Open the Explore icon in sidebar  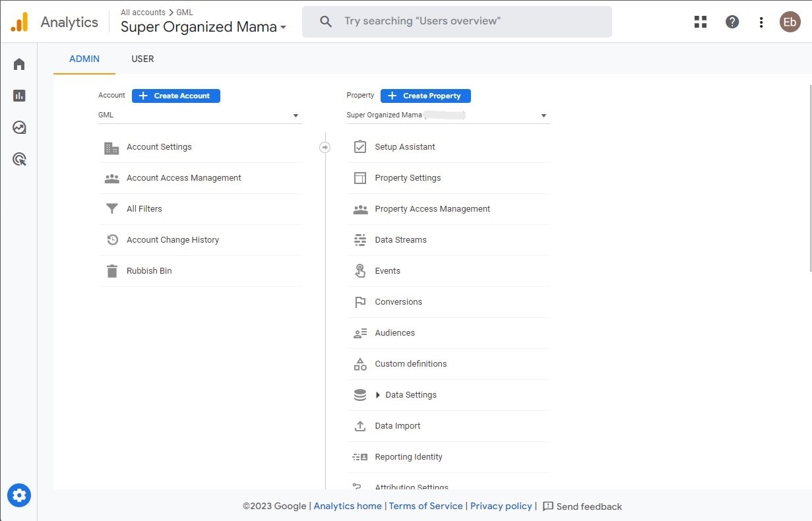(19, 127)
